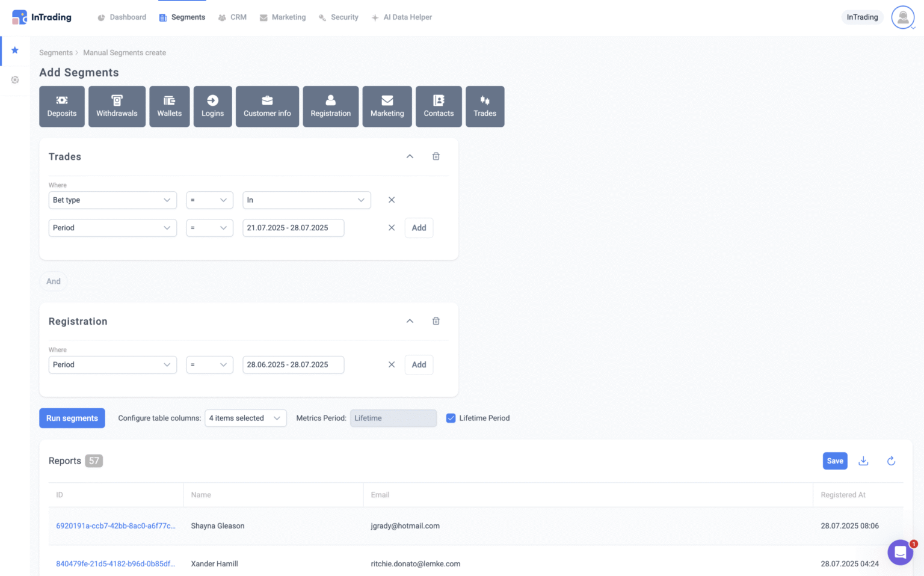Viewport: 924px width, 576px height.
Task: Click the sidebar settings circle icon
Action: [x=15, y=80]
